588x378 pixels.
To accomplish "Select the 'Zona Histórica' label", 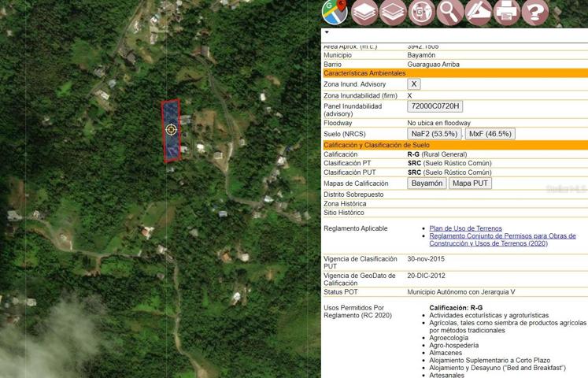I will pos(345,204).
